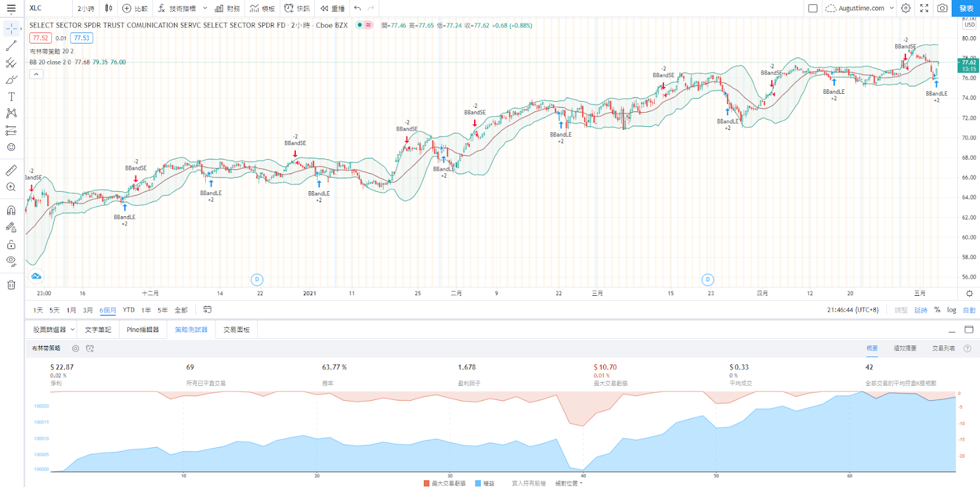
Task: Select the patterns drawing tool
Action: [x=11, y=113]
